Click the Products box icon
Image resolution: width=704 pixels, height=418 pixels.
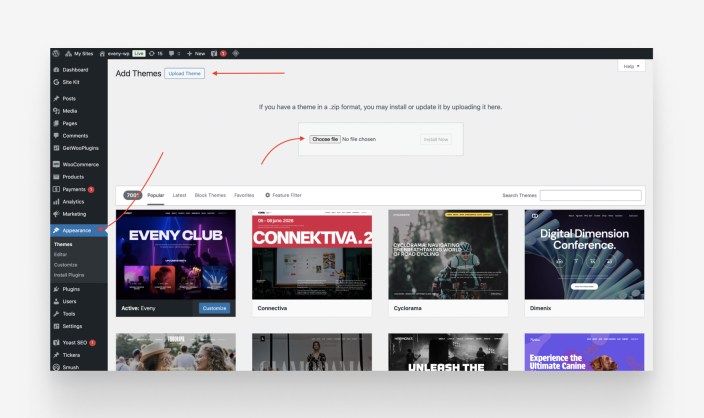tap(56, 177)
